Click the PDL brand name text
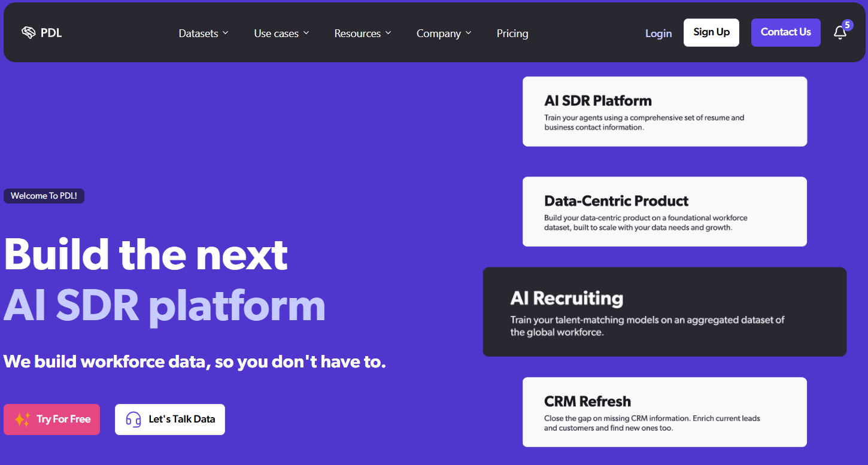Screen dimensions: 868x465 tap(51, 33)
